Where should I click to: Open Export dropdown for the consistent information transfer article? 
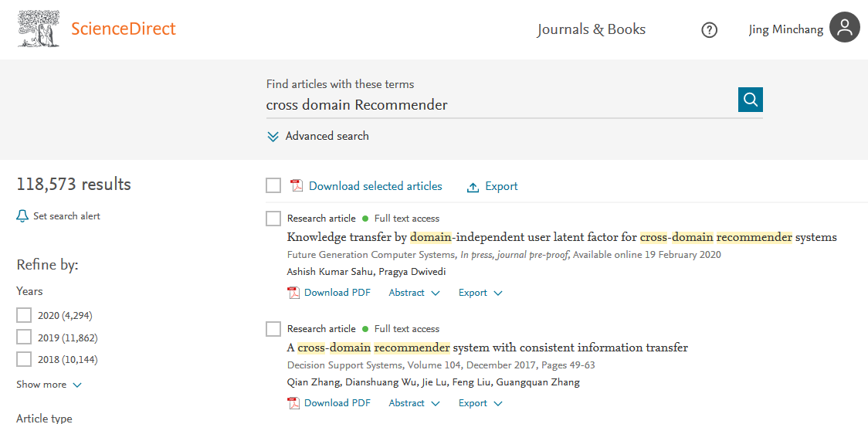coord(480,403)
